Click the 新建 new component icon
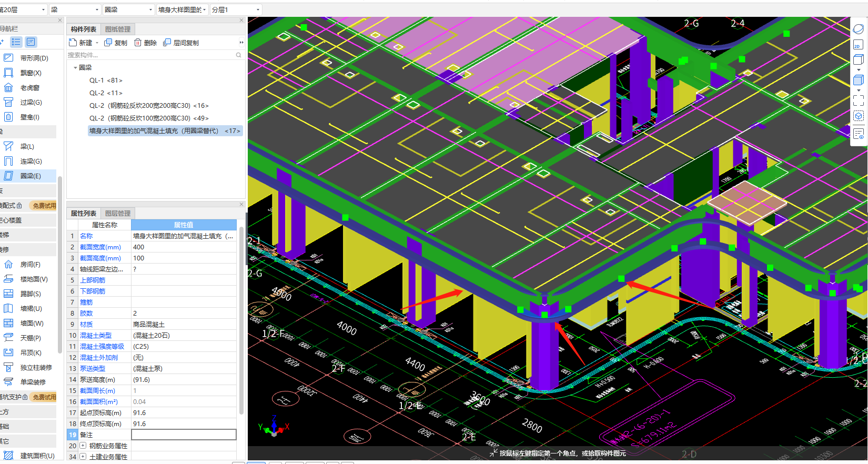The width and height of the screenshot is (868, 464). pos(73,43)
